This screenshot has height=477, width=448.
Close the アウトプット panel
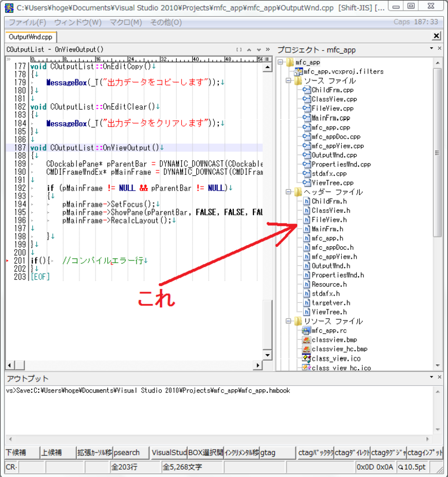(440, 377)
